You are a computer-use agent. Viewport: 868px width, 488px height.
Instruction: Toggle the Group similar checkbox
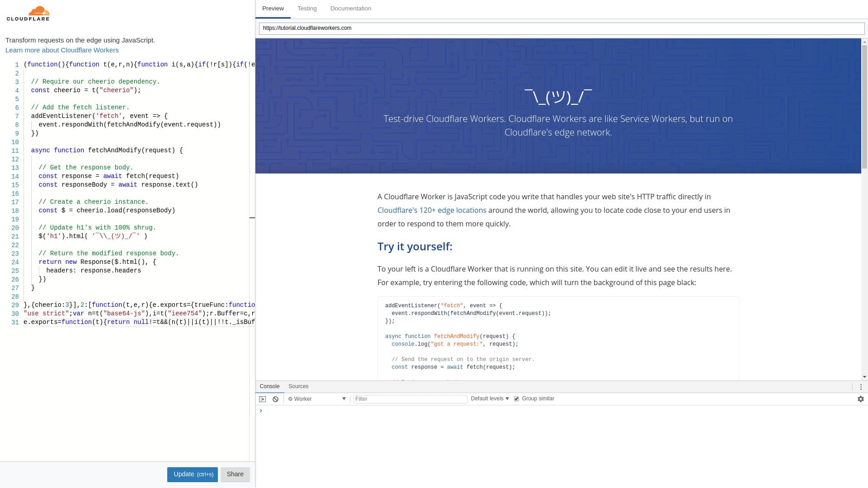tap(516, 399)
